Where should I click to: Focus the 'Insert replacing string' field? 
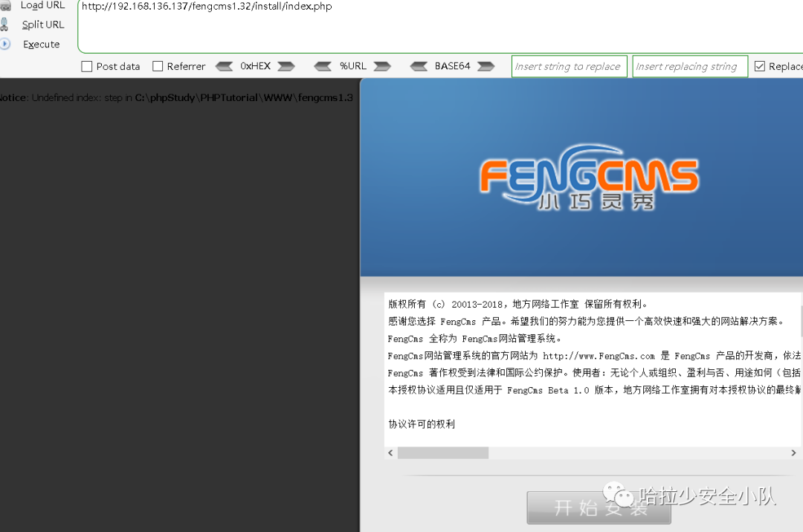coord(690,67)
